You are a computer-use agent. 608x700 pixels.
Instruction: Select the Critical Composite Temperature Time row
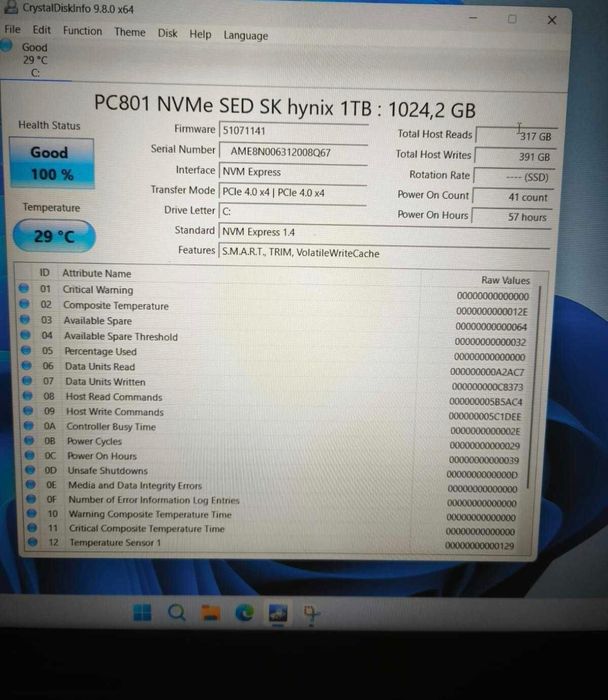pyautogui.click(x=274, y=529)
